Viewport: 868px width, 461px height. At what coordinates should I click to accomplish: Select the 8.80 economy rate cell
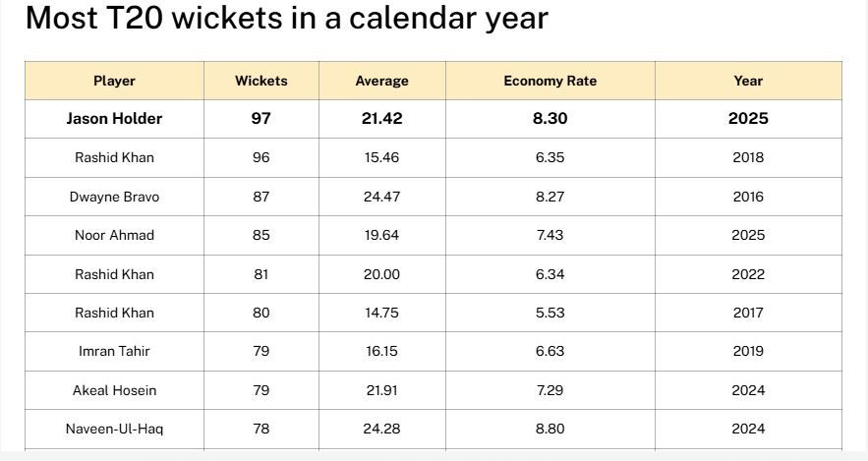[550, 429]
